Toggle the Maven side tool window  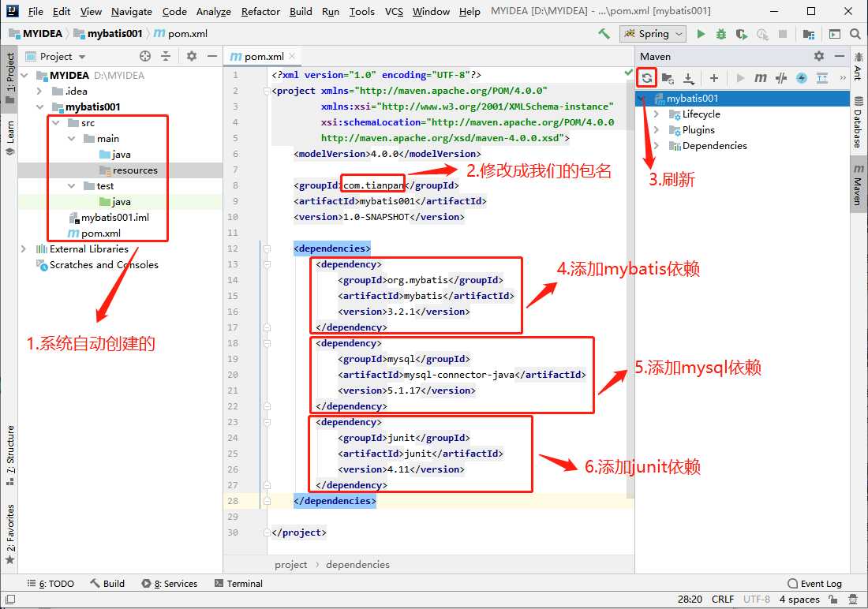click(858, 184)
